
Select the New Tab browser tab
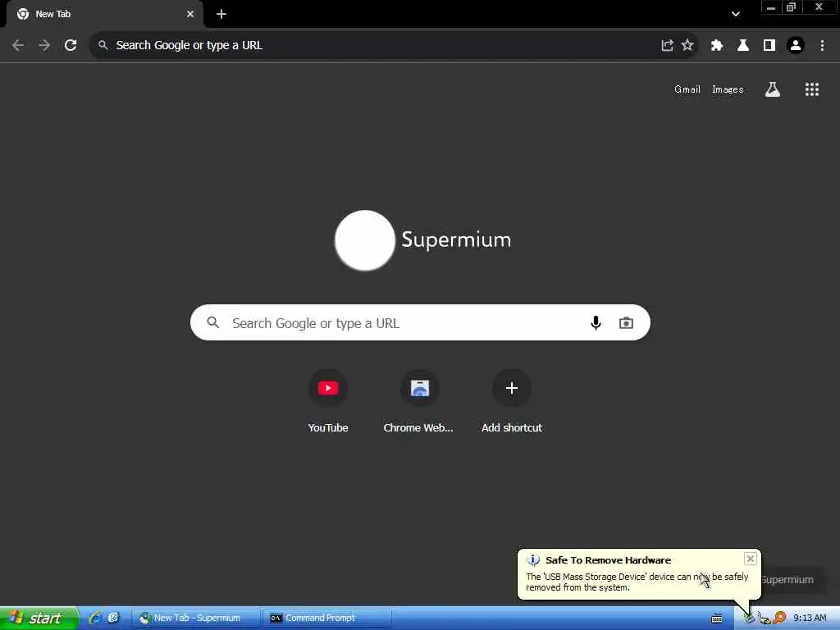pyautogui.click(x=105, y=14)
